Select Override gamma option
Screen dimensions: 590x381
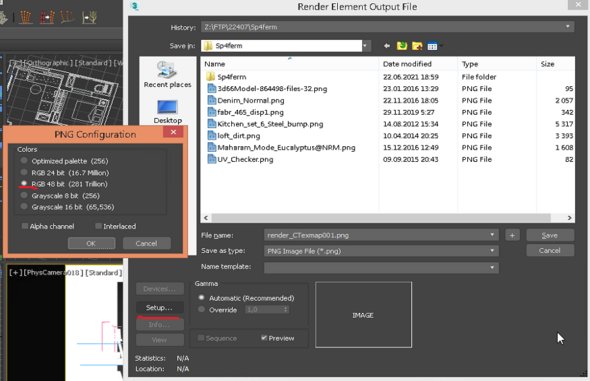click(x=202, y=309)
